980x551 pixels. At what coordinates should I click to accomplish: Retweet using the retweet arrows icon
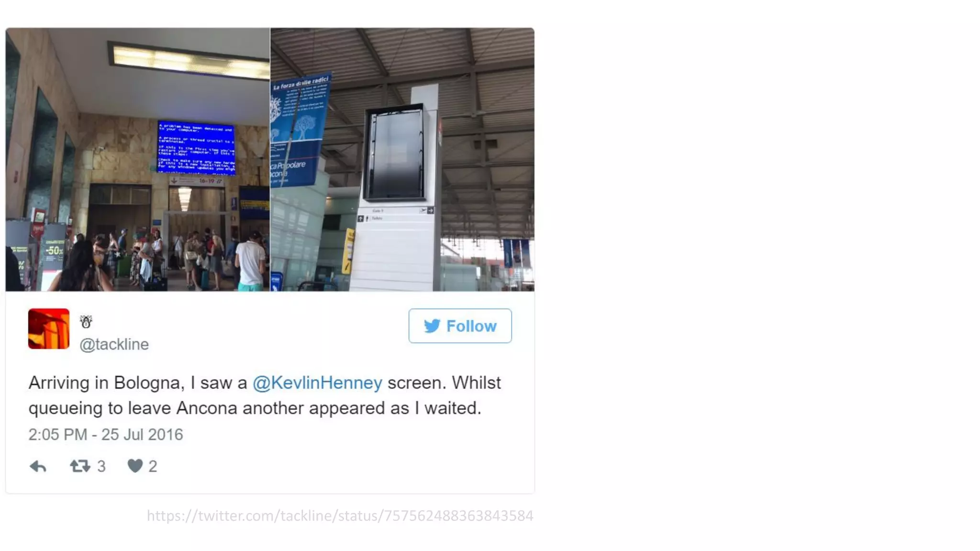(80, 466)
